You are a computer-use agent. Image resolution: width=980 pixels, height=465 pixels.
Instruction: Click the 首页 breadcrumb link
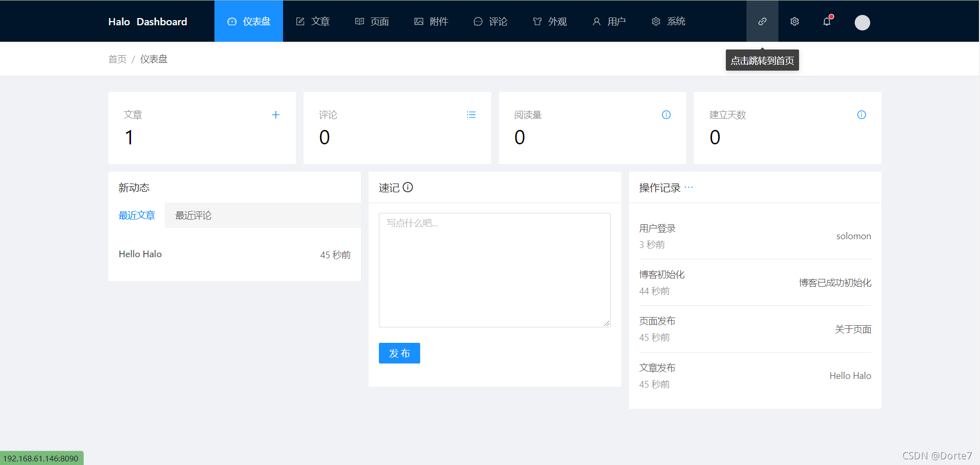pos(117,59)
